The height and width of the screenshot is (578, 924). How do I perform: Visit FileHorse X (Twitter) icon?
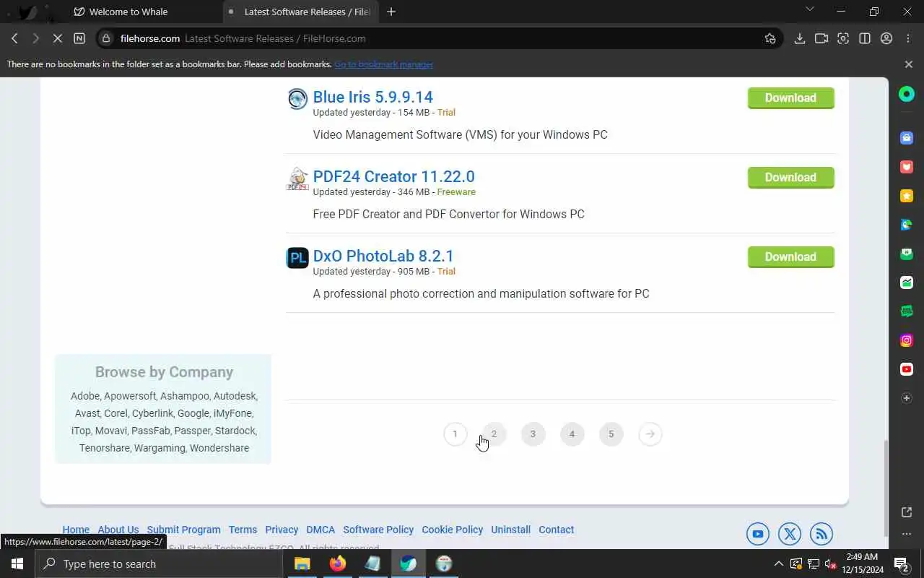(x=790, y=534)
